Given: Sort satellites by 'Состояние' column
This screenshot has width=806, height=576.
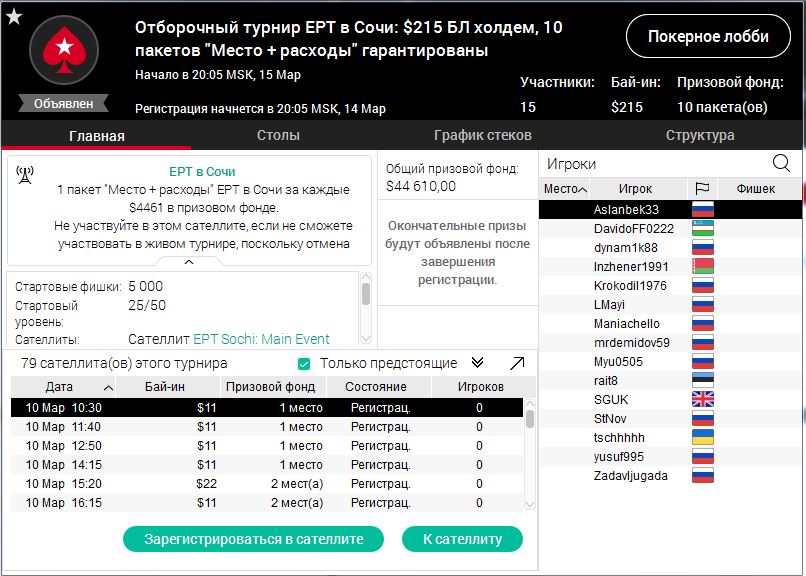Looking at the screenshot, I should click(378, 387).
